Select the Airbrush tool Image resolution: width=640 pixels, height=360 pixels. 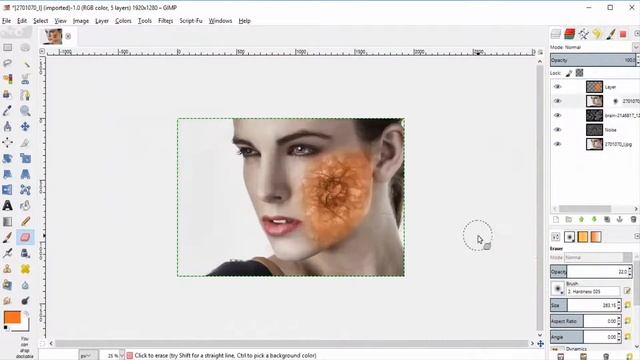click(x=7, y=253)
